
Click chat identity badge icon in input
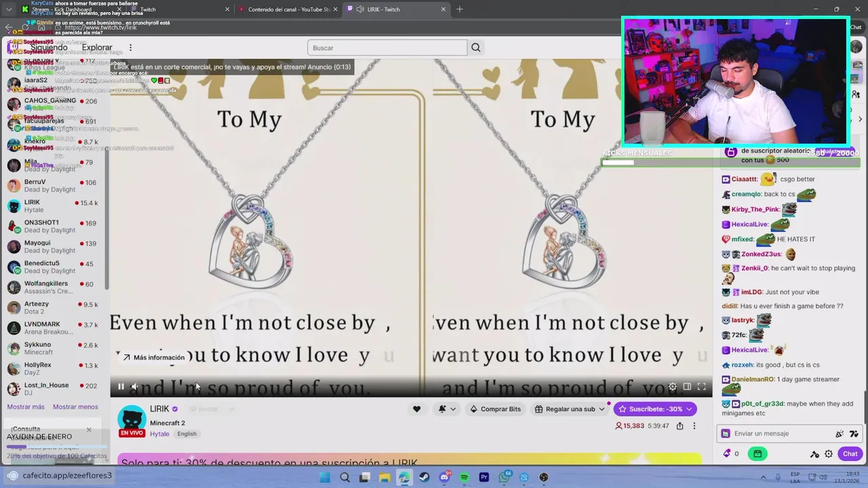pos(726,434)
